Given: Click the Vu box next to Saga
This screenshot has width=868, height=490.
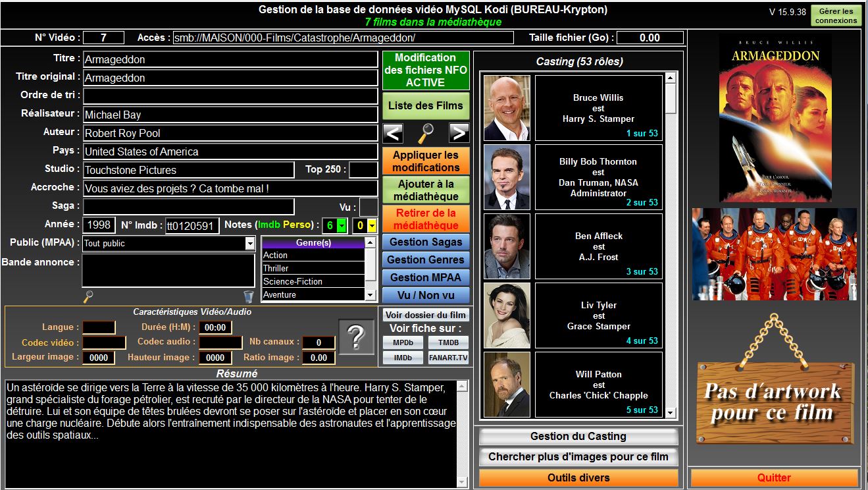Looking at the screenshot, I should point(368,206).
